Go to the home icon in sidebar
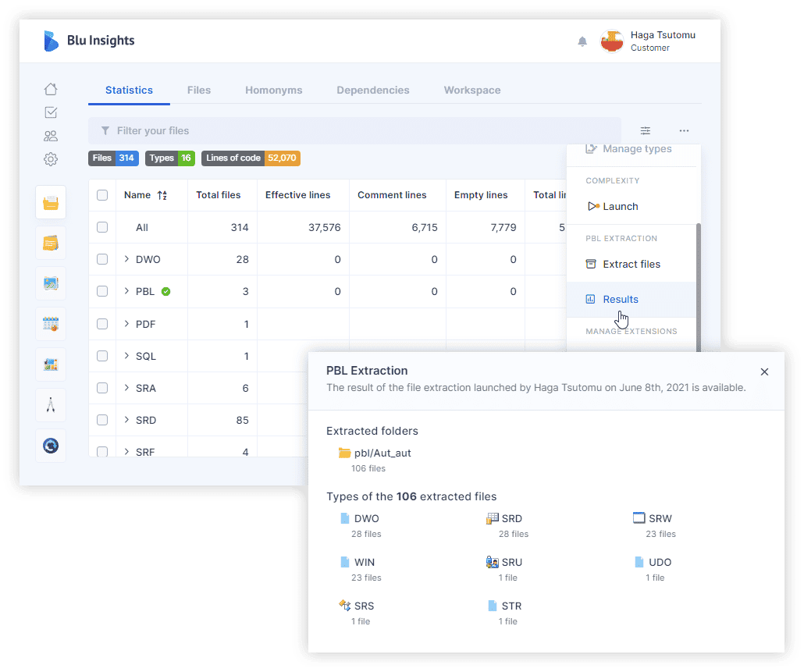 pos(51,89)
